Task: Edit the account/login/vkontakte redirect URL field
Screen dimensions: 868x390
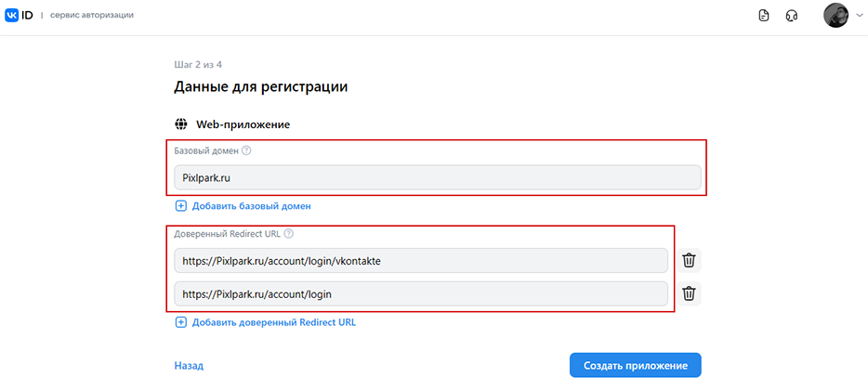Action: (421, 261)
